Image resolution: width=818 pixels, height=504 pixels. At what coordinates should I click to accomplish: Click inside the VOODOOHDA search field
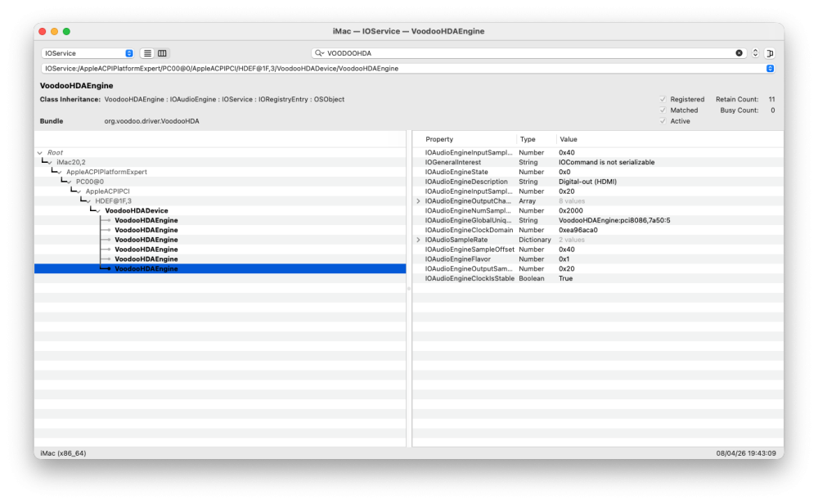528,53
